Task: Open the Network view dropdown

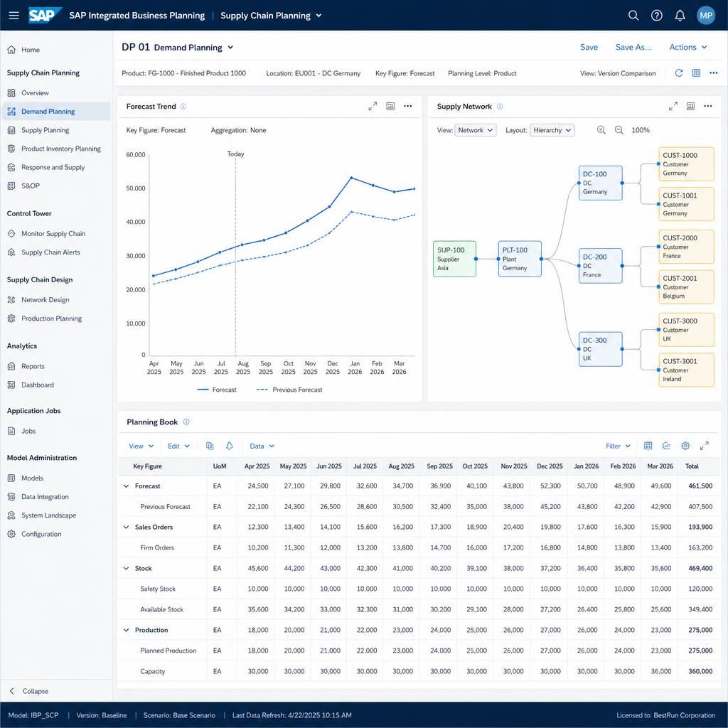Action: point(476,130)
